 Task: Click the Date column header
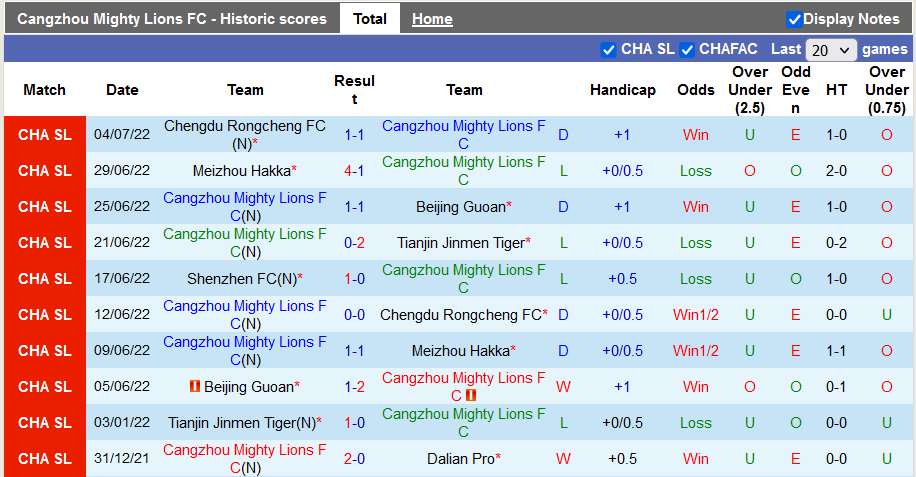tap(122, 90)
